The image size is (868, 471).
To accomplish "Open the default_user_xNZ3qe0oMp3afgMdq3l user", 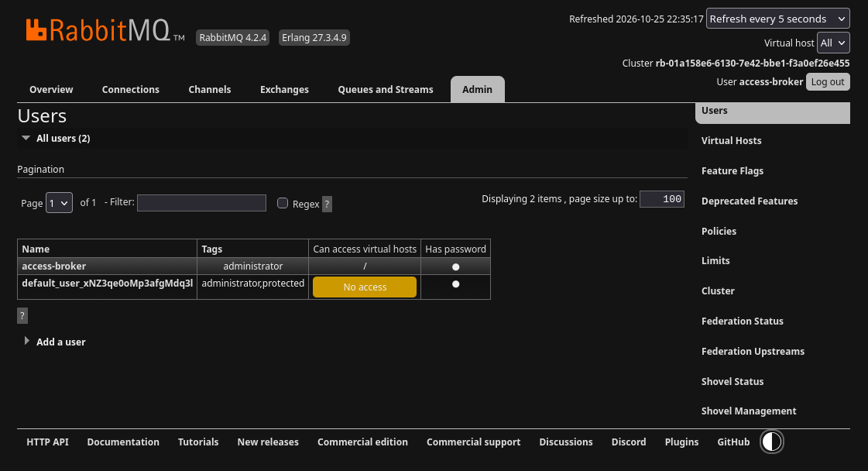I will coord(108,284).
